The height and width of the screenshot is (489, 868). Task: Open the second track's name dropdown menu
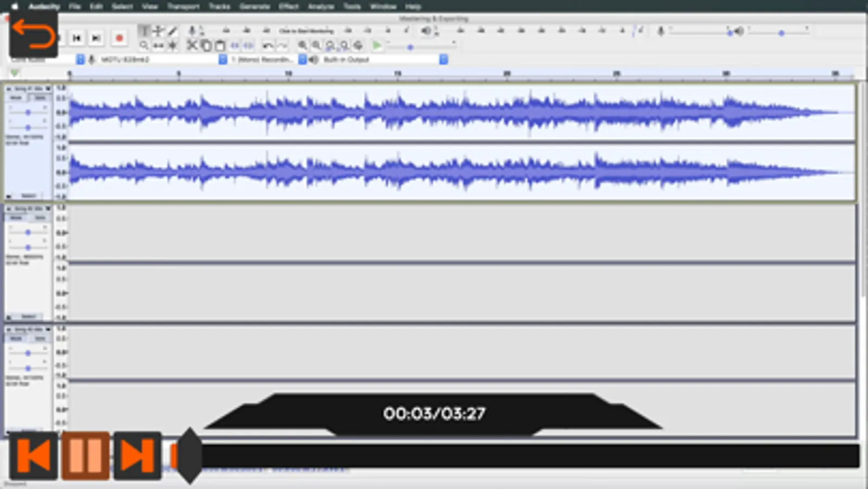click(x=31, y=209)
